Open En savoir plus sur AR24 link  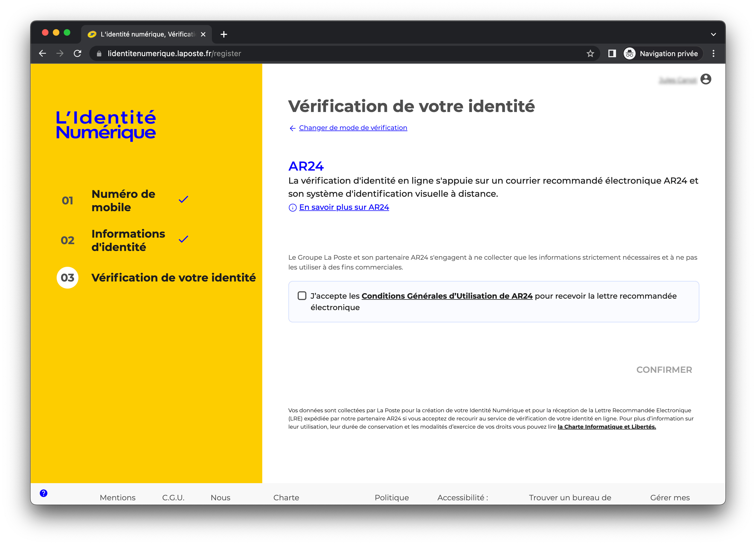coord(344,207)
